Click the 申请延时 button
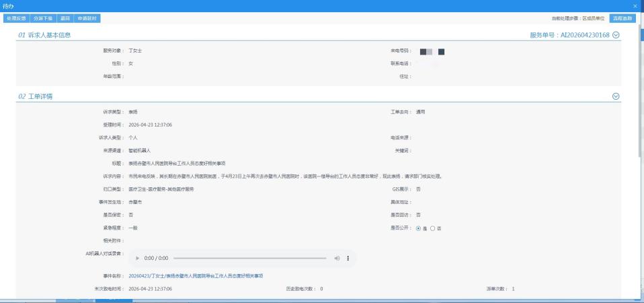Image resolution: width=644 pixels, height=303 pixels. pyautogui.click(x=87, y=18)
